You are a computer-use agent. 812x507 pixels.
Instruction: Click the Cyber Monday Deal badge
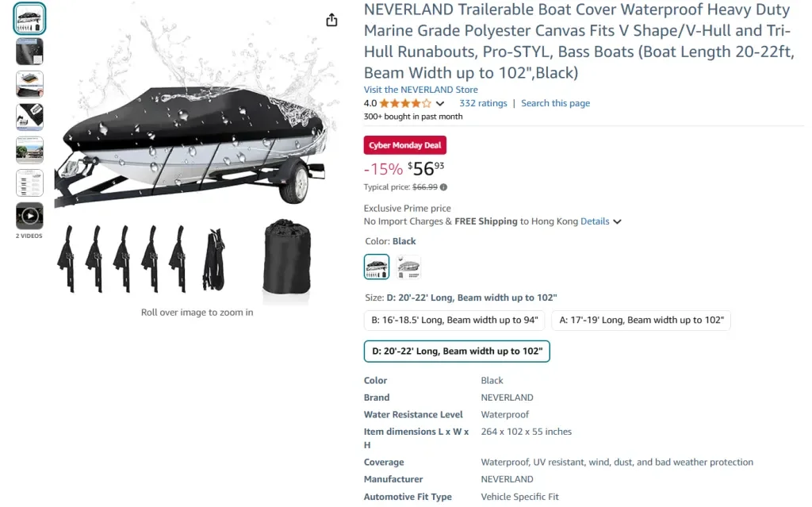[404, 145]
